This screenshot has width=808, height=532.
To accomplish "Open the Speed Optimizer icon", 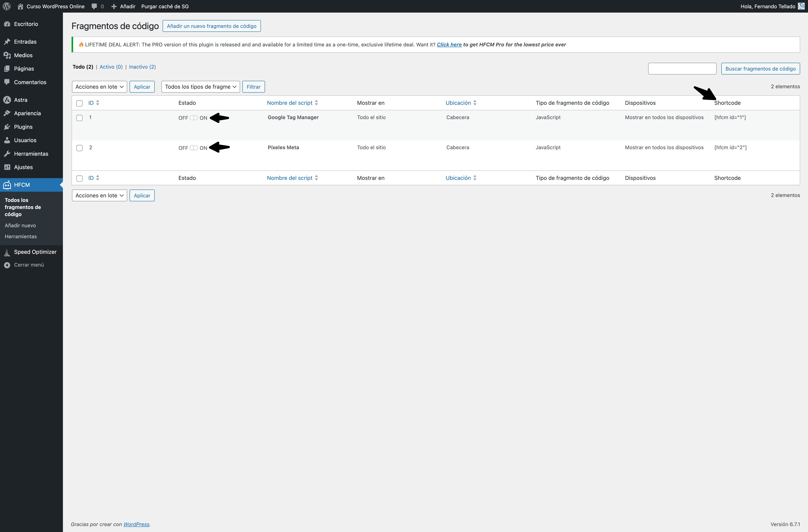I will click(7, 252).
